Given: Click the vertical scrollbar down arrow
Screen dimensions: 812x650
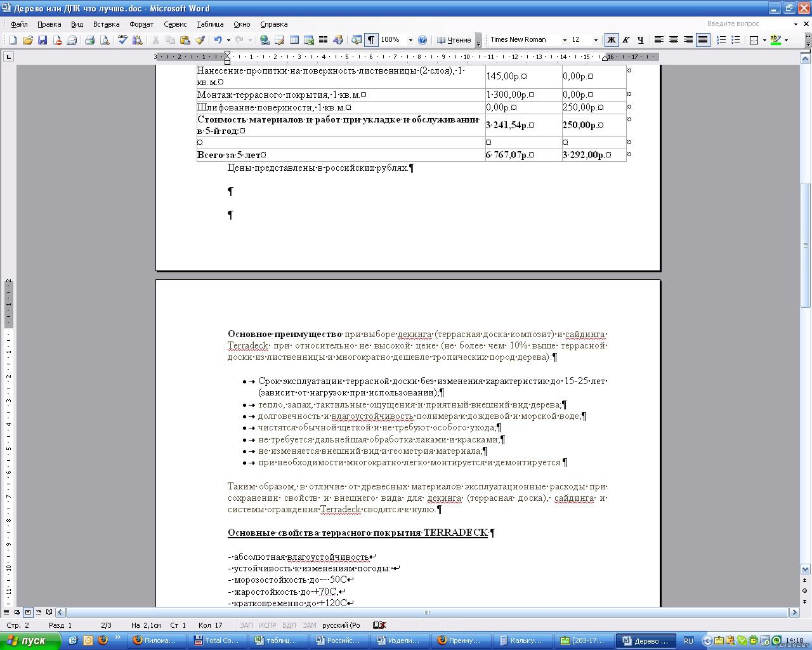Looking at the screenshot, I should pyautogui.click(x=806, y=569).
